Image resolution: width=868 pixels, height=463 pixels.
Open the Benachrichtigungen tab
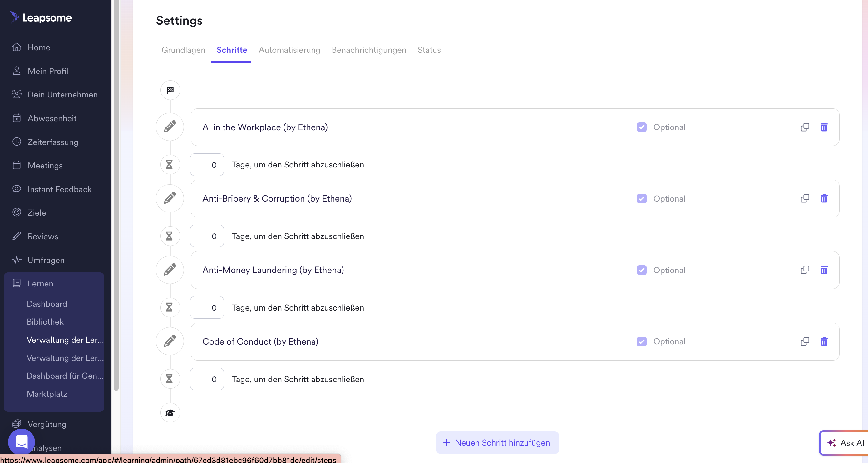coord(369,50)
